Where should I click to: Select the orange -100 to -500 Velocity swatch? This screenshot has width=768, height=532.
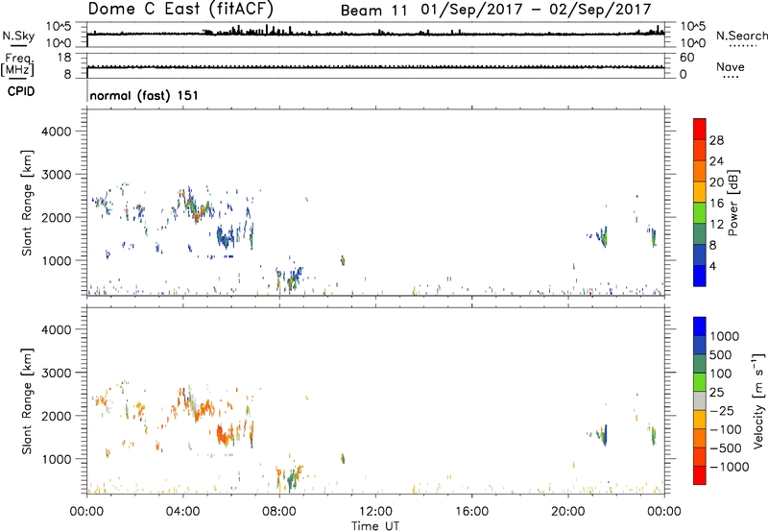pos(700,439)
